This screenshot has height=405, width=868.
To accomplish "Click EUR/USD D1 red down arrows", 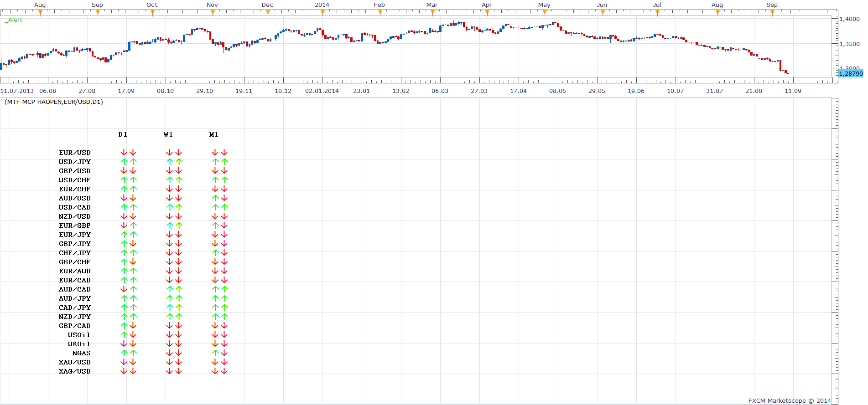I will 128,153.
